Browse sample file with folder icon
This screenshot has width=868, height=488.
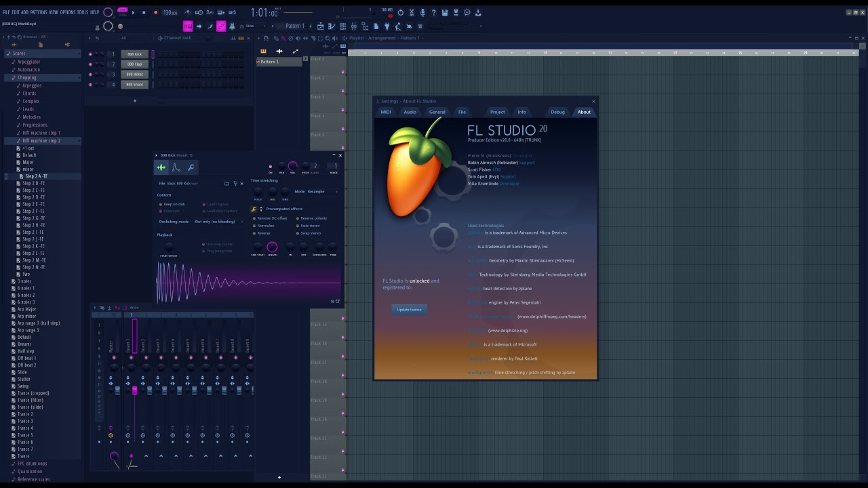[226, 184]
